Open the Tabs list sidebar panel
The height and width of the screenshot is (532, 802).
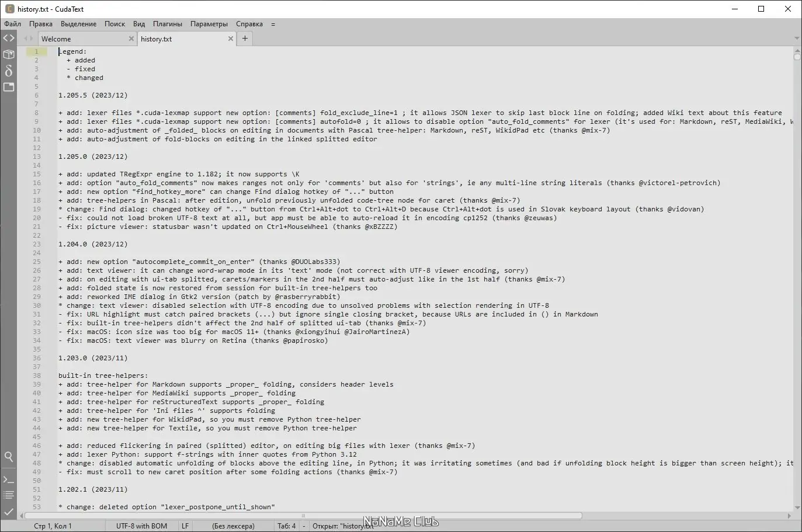click(9, 87)
